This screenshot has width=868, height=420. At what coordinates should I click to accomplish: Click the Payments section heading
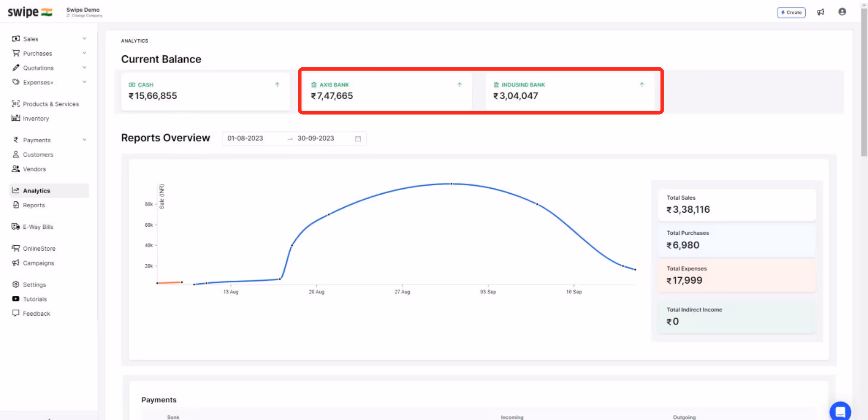pos(159,400)
